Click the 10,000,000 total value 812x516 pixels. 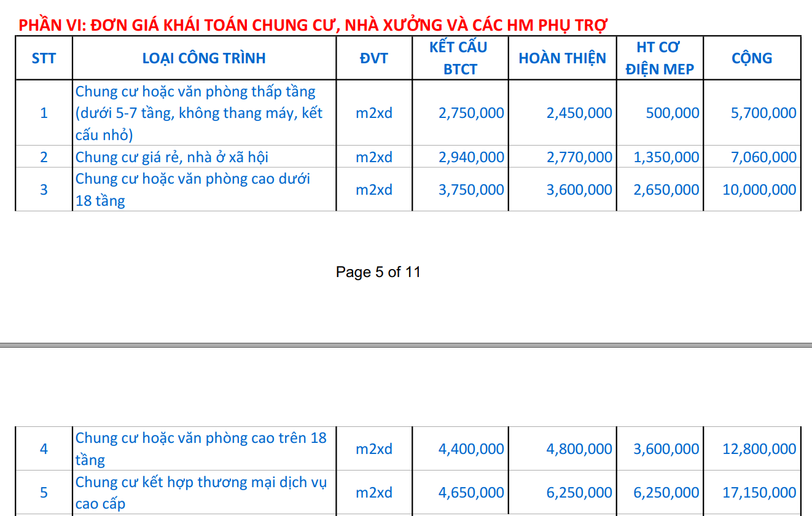pyautogui.click(x=759, y=190)
